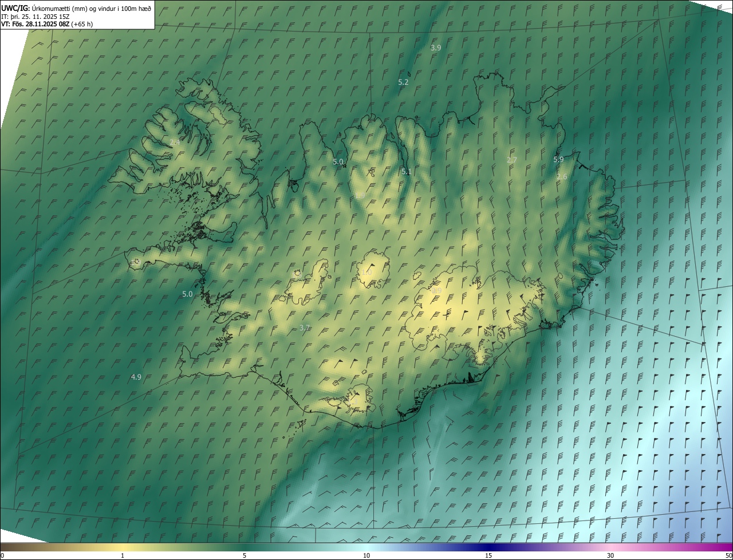Click the 5.2 value label over the northern sea
733x560 pixels.
click(403, 82)
